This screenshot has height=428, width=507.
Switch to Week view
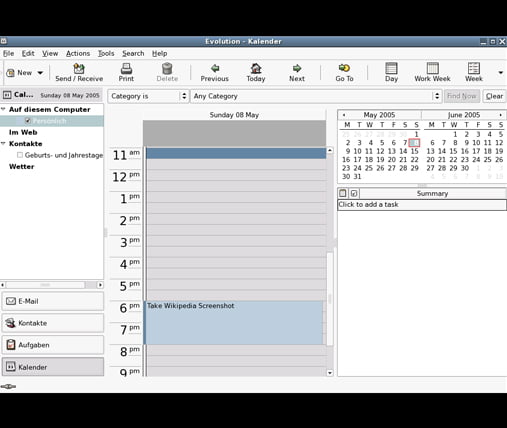[x=474, y=68]
